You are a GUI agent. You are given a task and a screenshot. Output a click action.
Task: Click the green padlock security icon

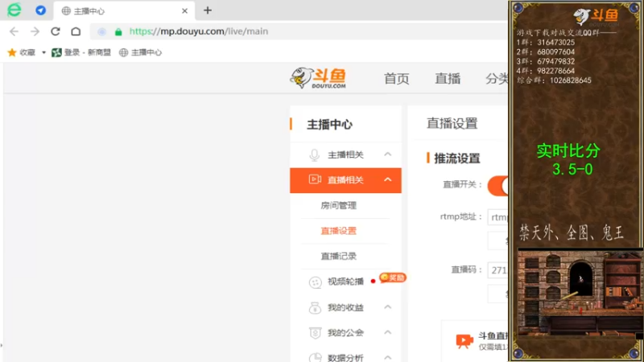coord(118,31)
